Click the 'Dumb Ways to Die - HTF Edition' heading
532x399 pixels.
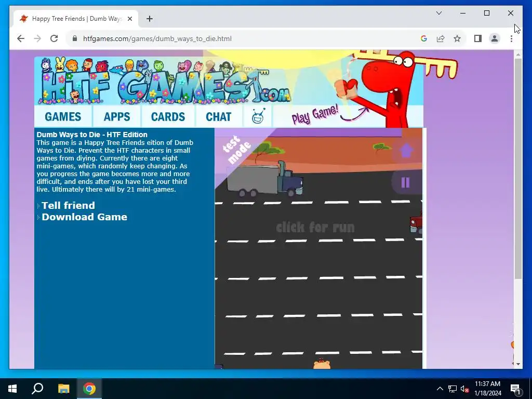pos(92,135)
